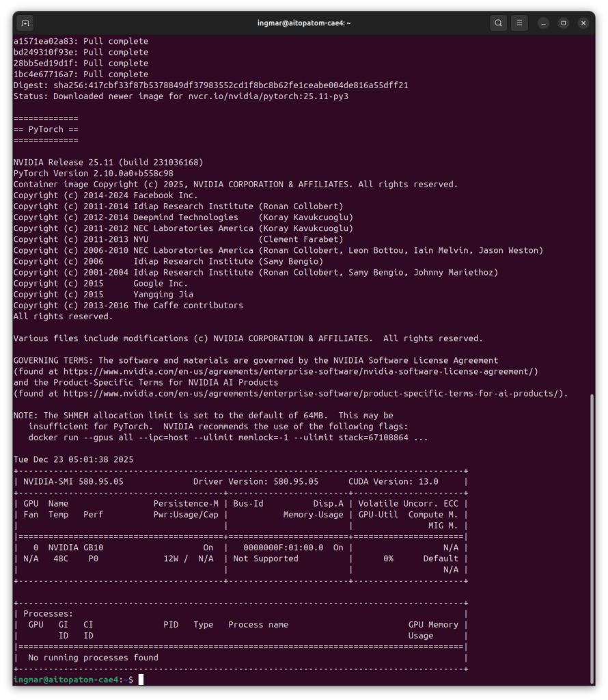Minimize the terminal window

coord(543,23)
